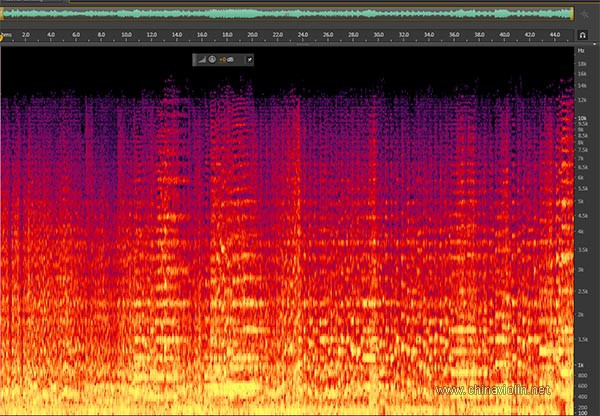Click the 18k label on frequency ruler

[581, 64]
